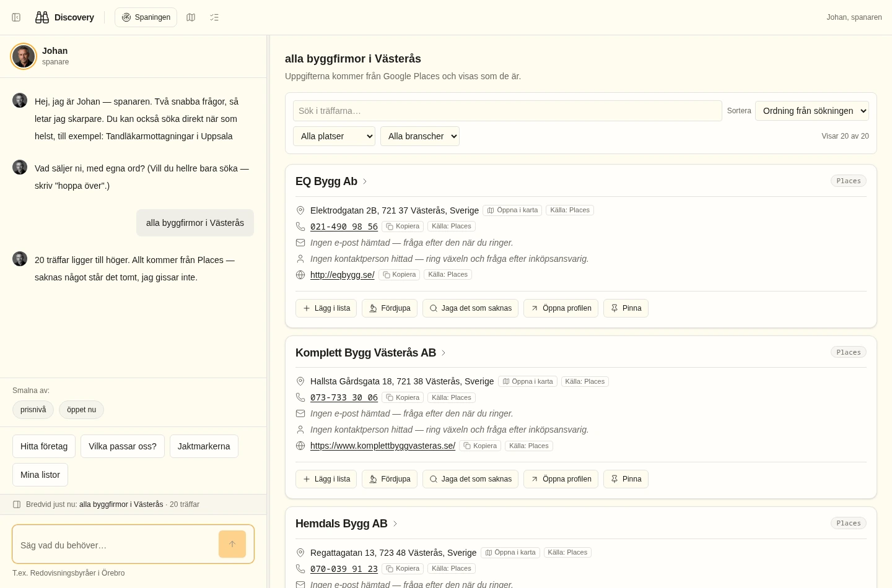Open the Alla branscher dropdown

click(420, 136)
